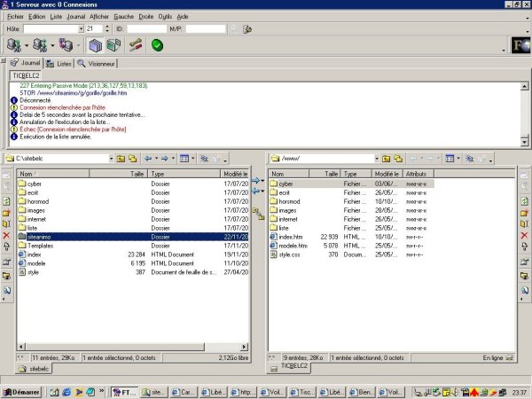Click into the ID input field
This screenshot has width=532, height=399.
tap(146, 29)
